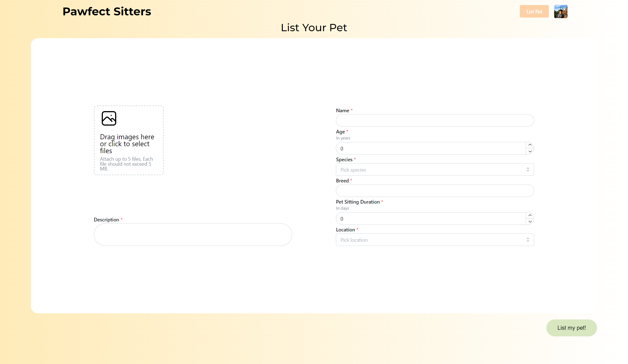628x364 pixels.
Task: Click the Age number field
Action: 431,148
